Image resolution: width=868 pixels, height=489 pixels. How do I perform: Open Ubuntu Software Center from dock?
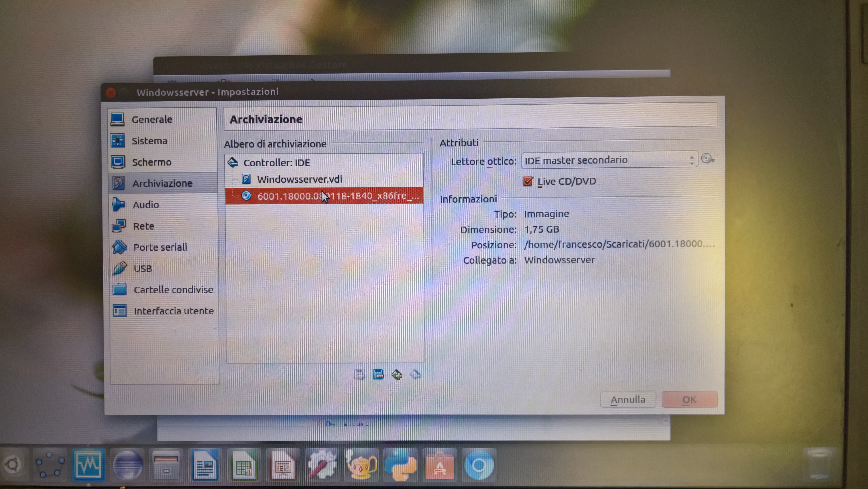pos(439,465)
